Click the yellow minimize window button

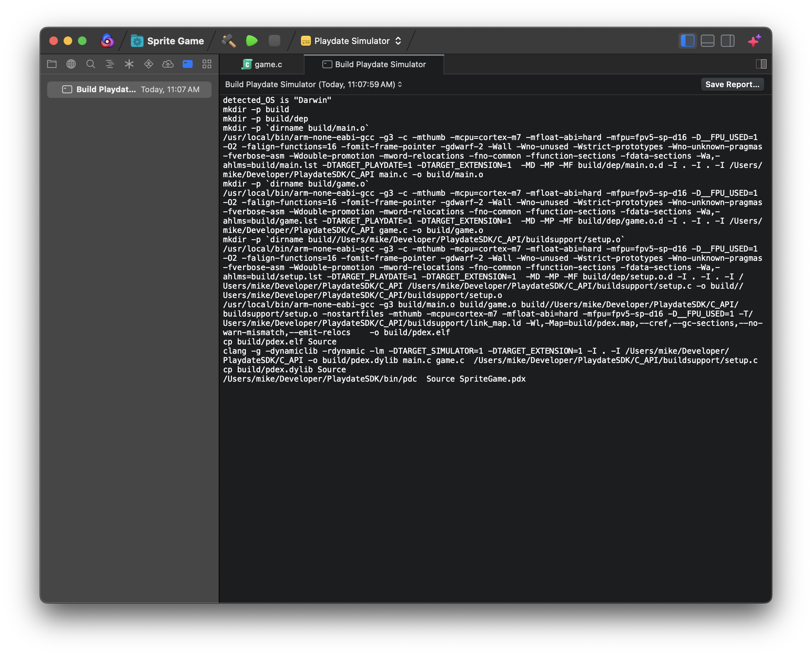(68, 41)
